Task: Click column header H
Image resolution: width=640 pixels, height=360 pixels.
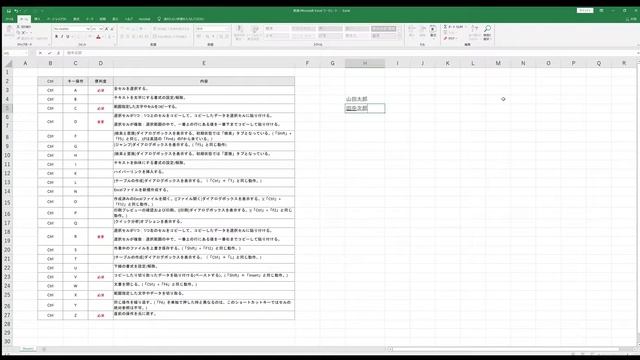Action: pyautogui.click(x=365, y=63)
